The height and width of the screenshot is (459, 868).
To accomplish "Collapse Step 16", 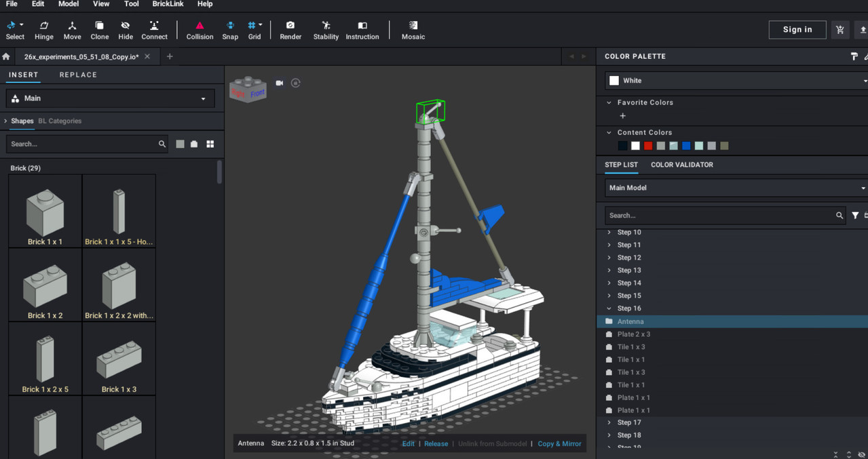I will [x=609, y=308].
